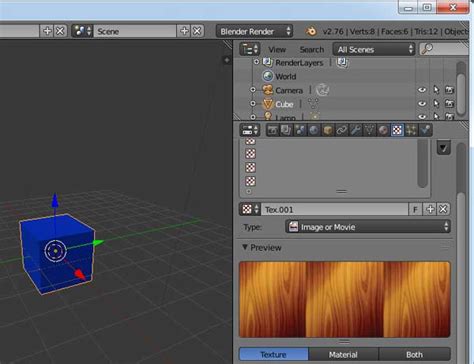Toggle Cube selectability cursor icon

pos(436,104)
